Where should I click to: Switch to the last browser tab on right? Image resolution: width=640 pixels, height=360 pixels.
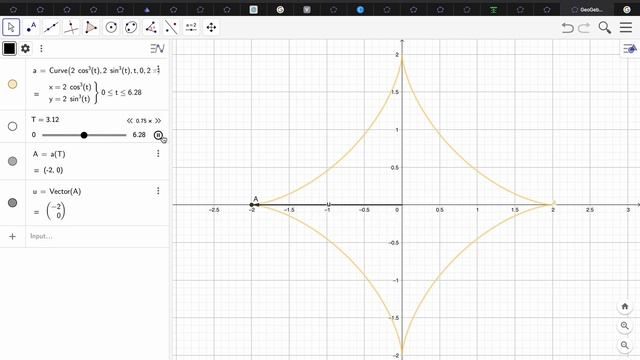[627, 9]
